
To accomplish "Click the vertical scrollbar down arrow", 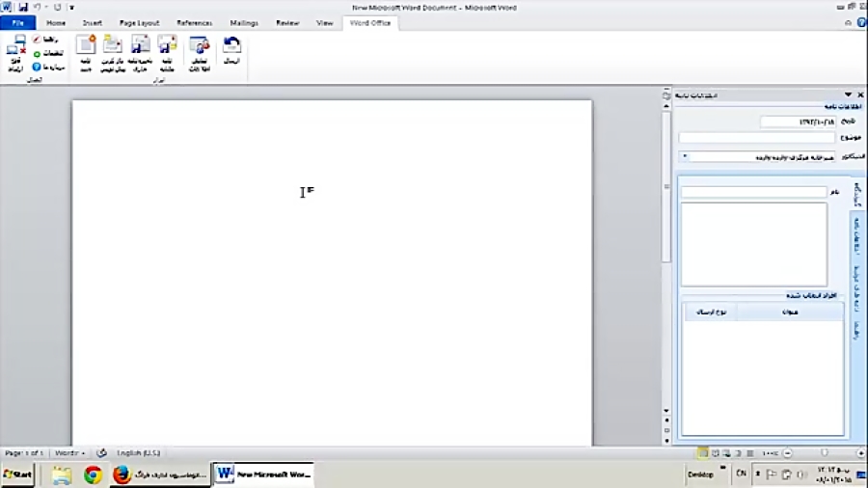I will tap(665, 411).
